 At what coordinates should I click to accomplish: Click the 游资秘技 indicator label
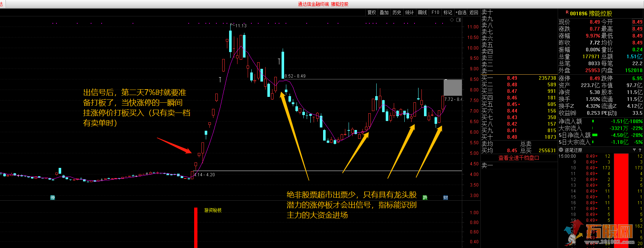213,210
